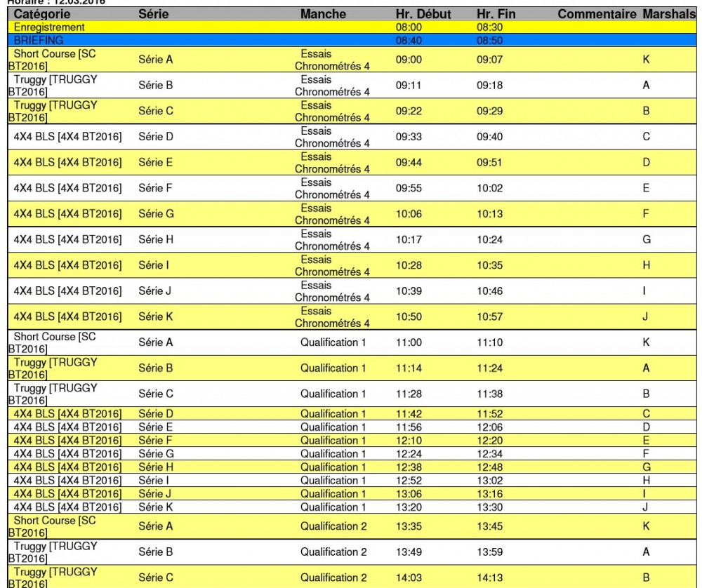Click the 10:13 end time
This screenshot has height=588, width=702.
[490, 214]
